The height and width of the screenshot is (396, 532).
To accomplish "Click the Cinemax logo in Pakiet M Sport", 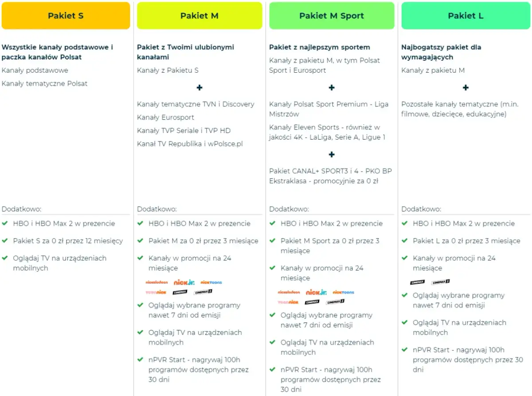I will coord(312,302).
